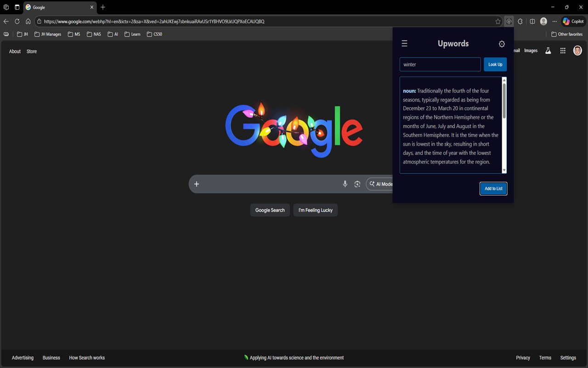Open the AI favorites folder

tap(113, 34)
